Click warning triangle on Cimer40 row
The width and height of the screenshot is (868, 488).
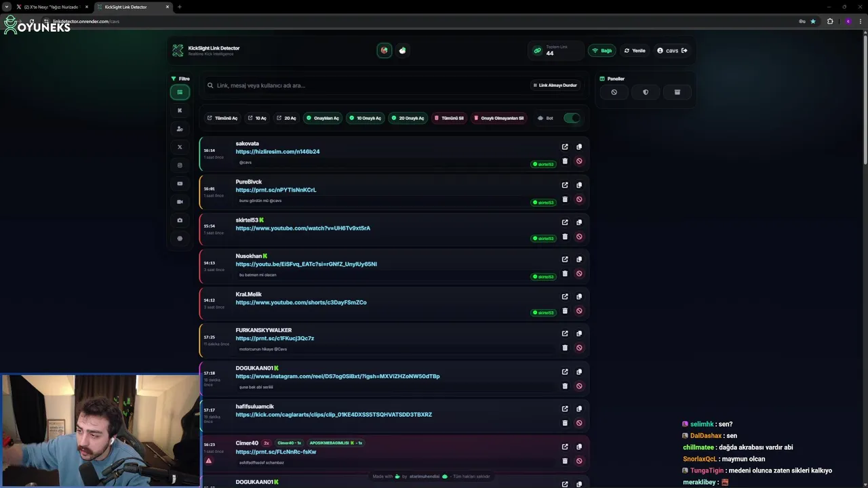208,461
